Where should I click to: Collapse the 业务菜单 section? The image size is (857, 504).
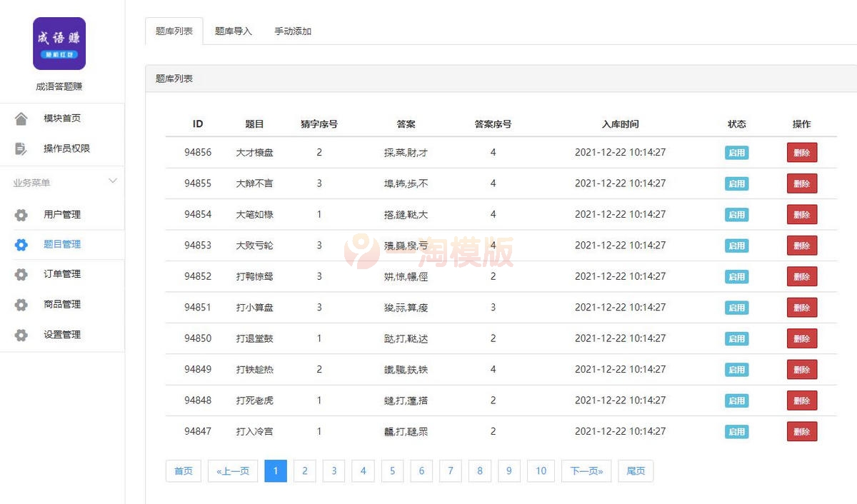pyautogui.click(x=113, y=181)
